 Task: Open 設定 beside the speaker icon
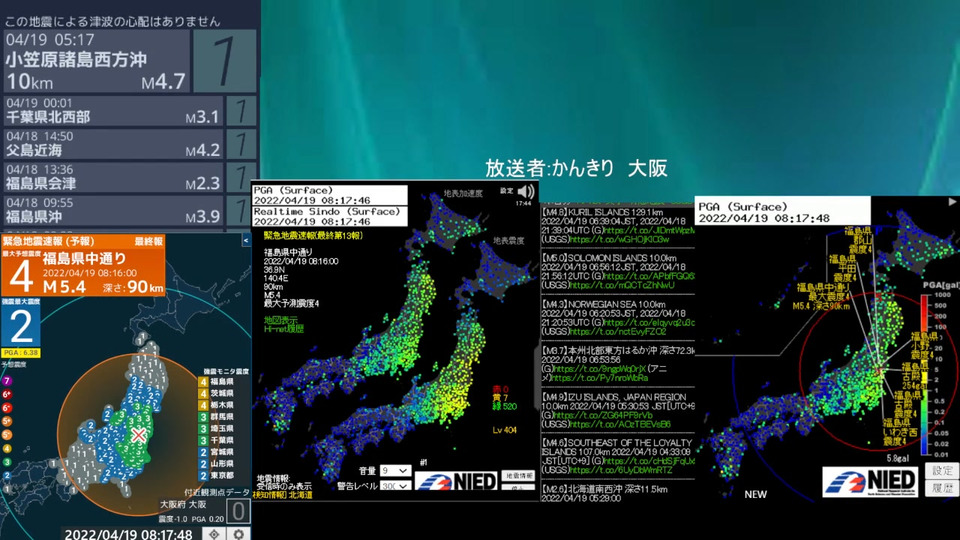tap(506, 191)
